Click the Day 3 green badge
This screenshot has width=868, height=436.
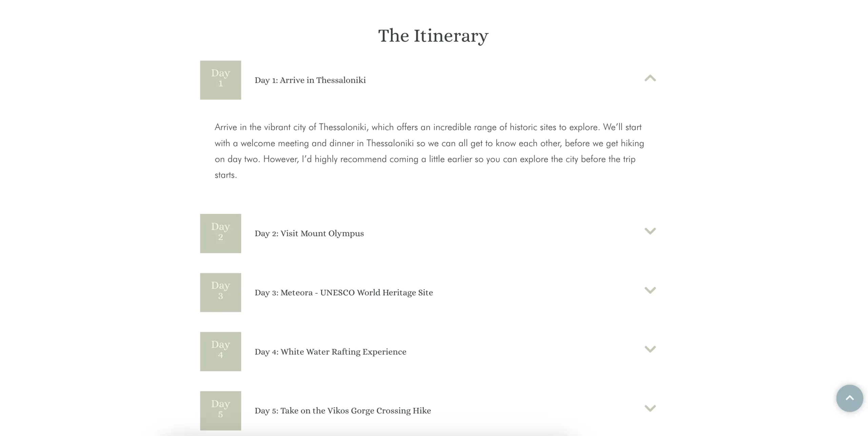pos(220,292)
